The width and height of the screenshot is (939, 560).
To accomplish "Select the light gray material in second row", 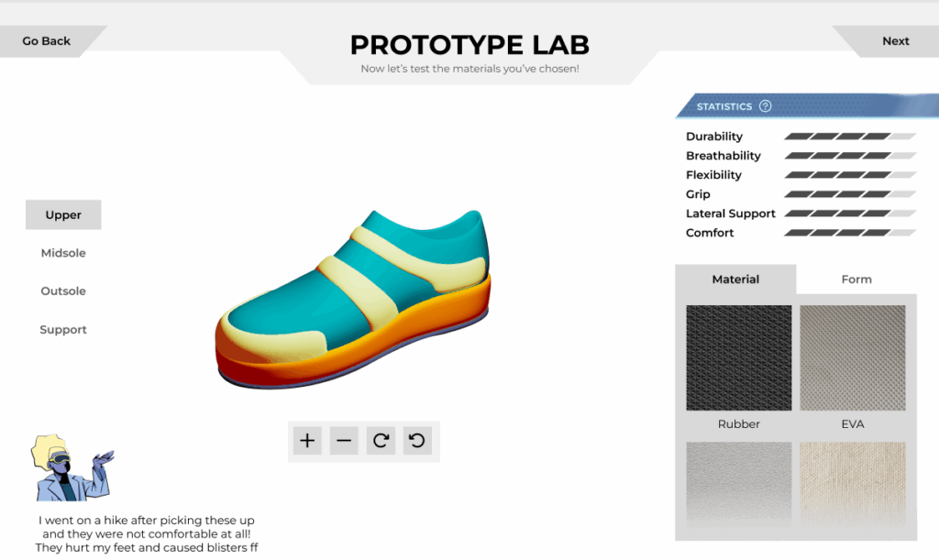I will 738,483.
